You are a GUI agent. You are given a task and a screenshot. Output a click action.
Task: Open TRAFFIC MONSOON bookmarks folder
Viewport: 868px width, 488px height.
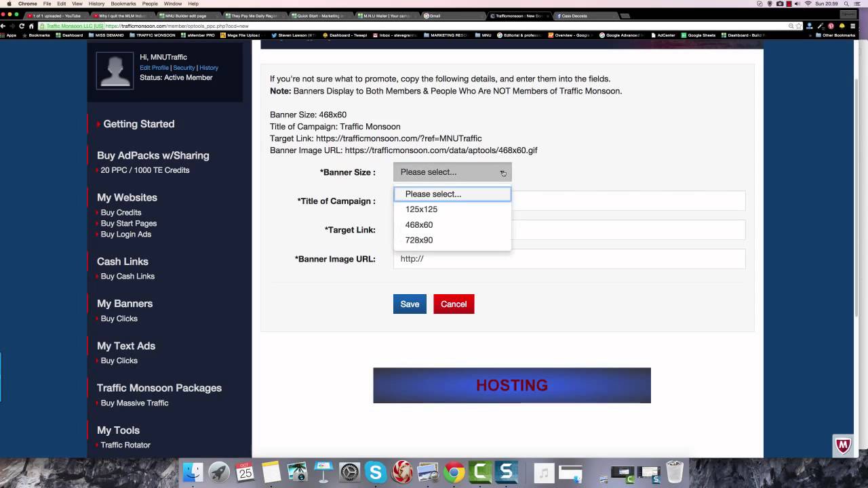click(153, 35)
